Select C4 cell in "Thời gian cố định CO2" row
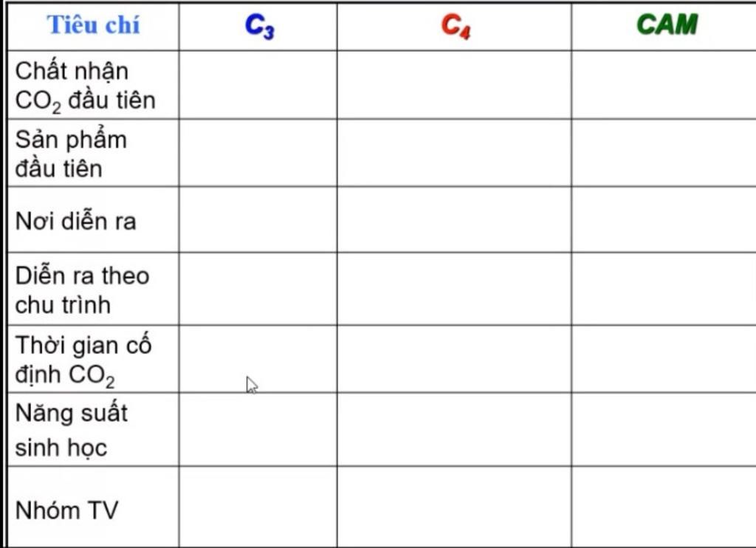The height and width of the screenshot is (548, 756). (454, 359)
